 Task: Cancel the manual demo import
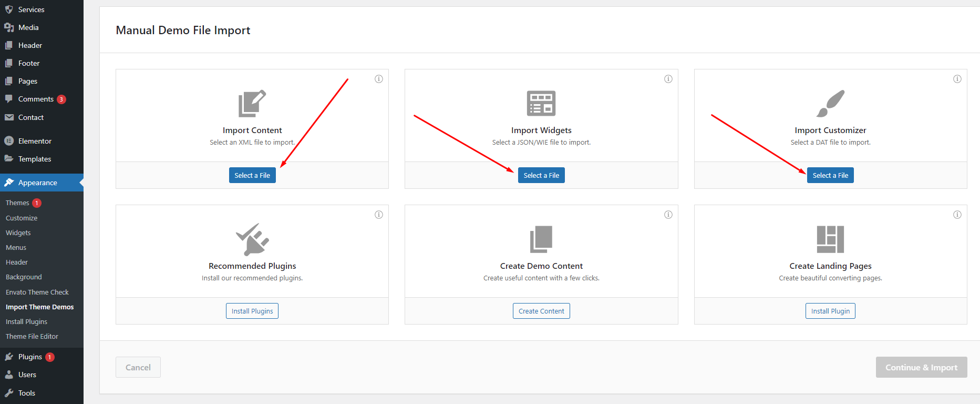tap(138, 367)
